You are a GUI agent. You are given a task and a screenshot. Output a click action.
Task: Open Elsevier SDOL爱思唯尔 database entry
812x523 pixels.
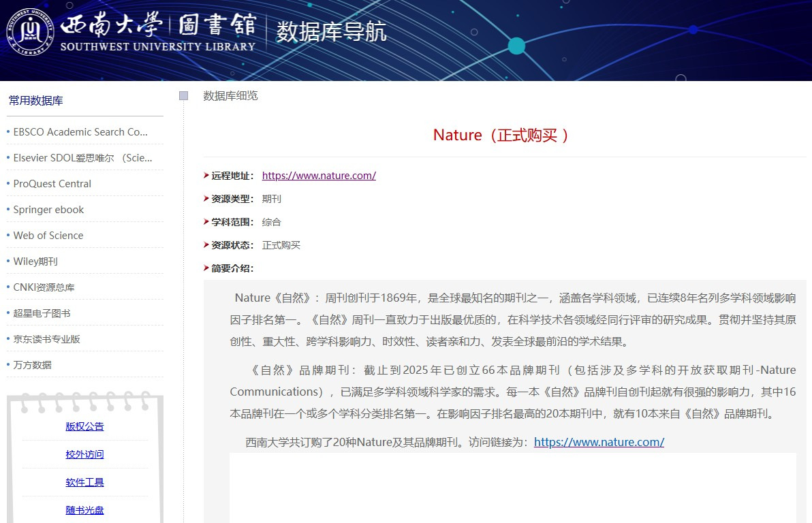click(x=82, y=158)
